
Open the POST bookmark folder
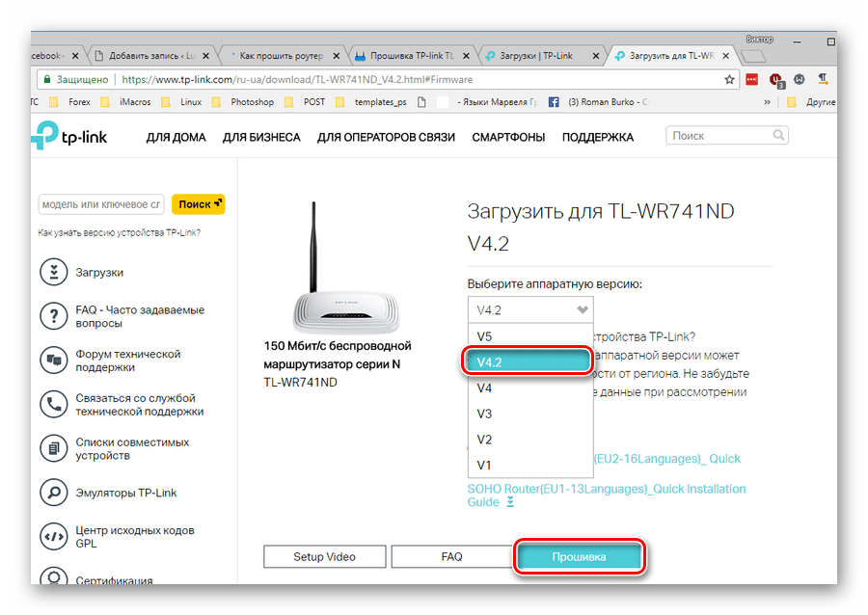[305, 102]
